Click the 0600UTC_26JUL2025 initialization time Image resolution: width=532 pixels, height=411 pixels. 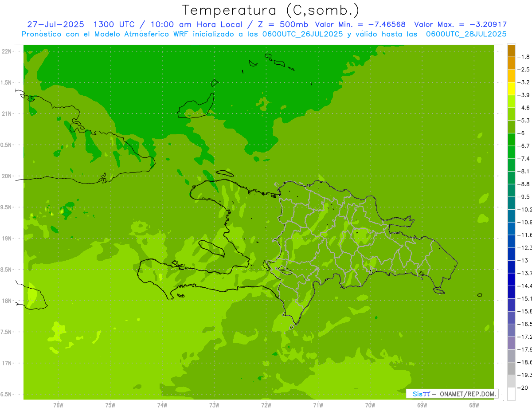pyautogui.click(x=303, y=34)
